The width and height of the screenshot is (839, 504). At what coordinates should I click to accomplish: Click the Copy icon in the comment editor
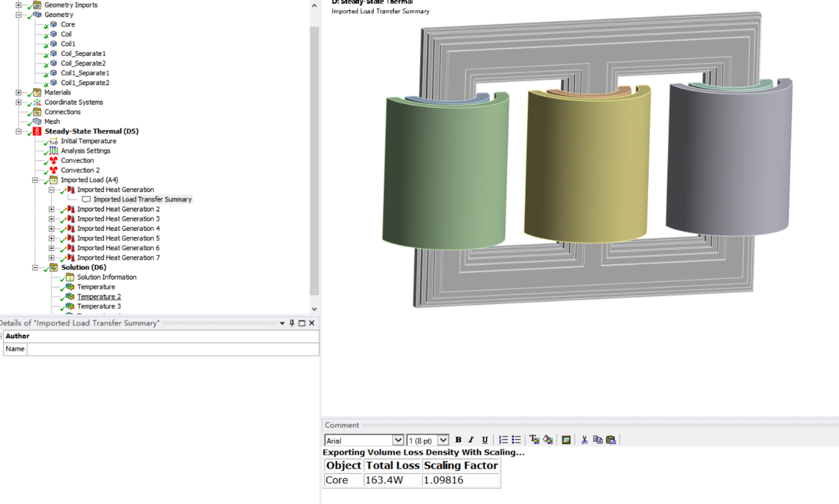pos(599,439)
